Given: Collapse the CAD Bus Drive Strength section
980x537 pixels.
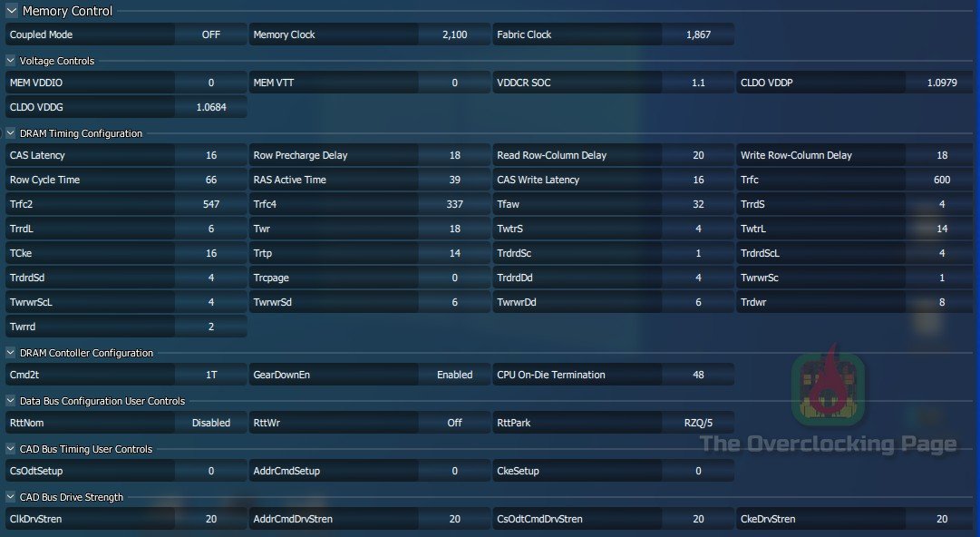Looking at the screenshot, I should click(11, 497).
